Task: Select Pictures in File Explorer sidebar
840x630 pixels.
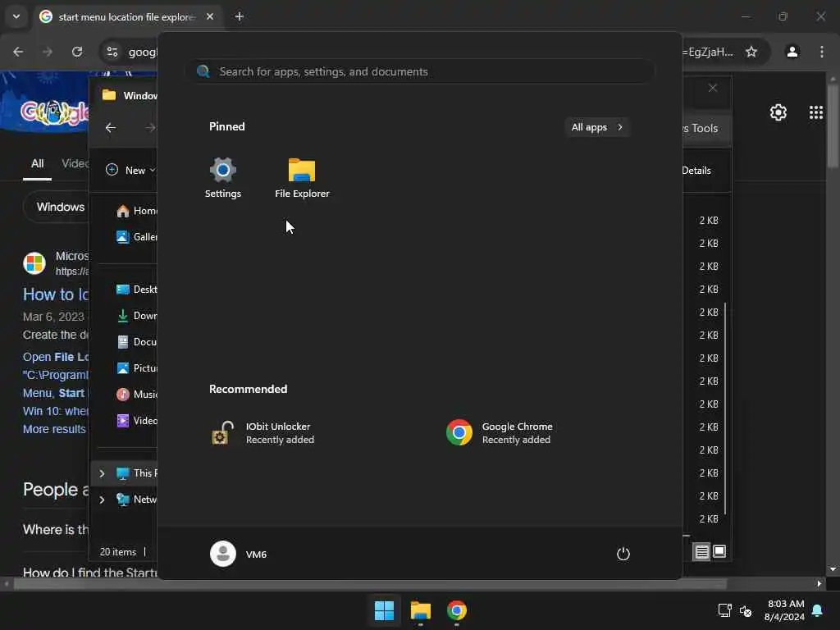Action: tap(136, 368)
